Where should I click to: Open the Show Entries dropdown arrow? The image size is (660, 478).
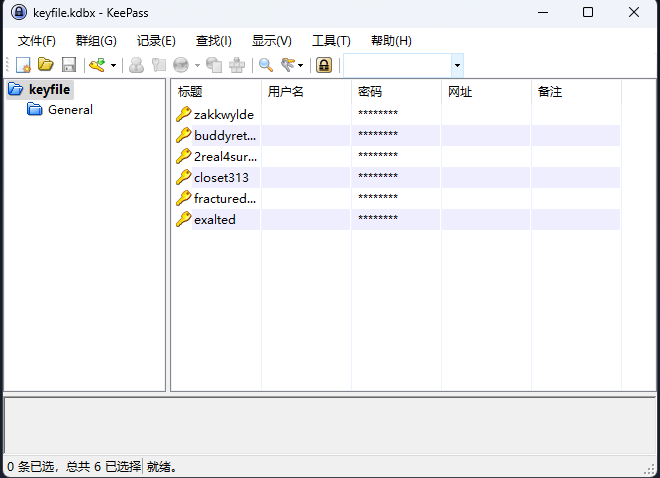click(x=300, y=65)
